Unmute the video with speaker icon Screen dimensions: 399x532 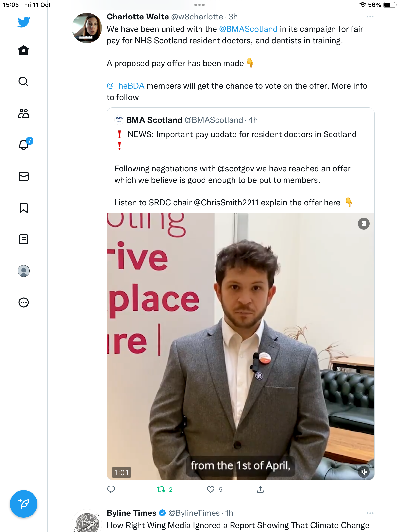click(x=364, y=472)
